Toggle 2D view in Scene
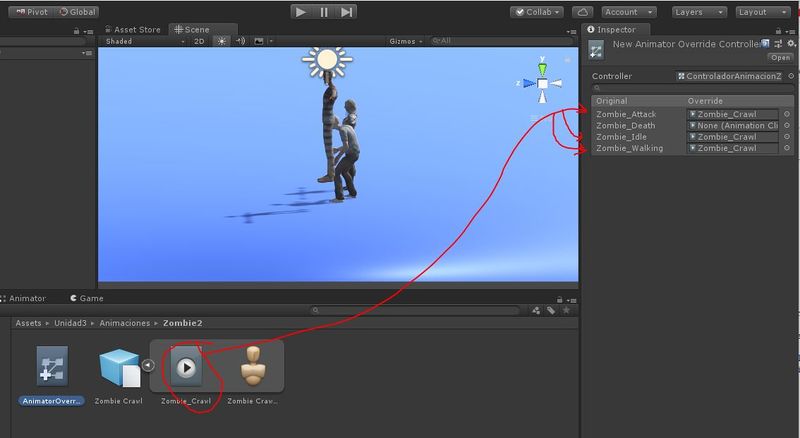This screenshot has width=800, height=438. 199,41
